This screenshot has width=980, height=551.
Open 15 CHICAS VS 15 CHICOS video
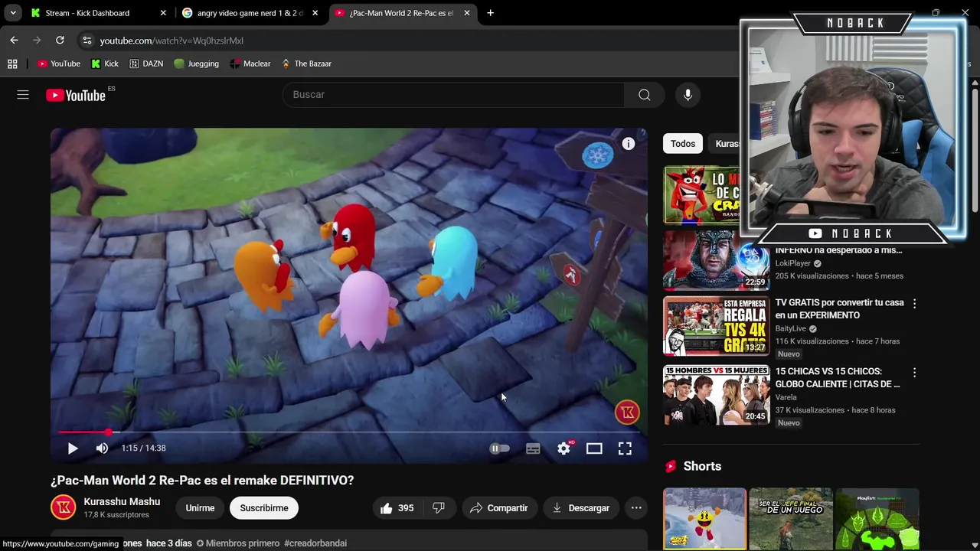(838, 378)
